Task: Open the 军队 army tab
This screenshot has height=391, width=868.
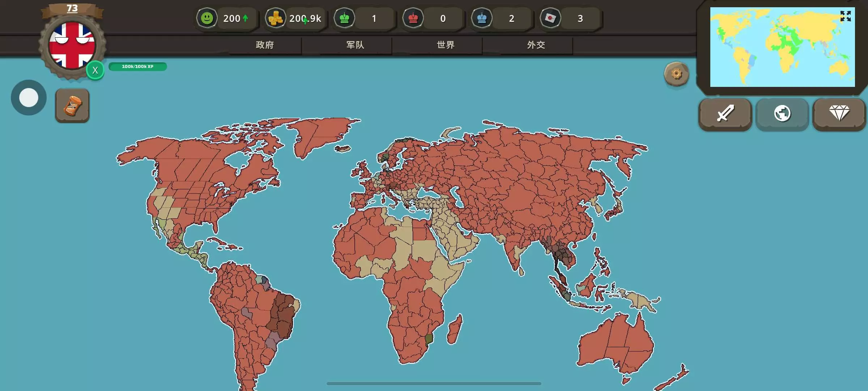Action: 355,45
